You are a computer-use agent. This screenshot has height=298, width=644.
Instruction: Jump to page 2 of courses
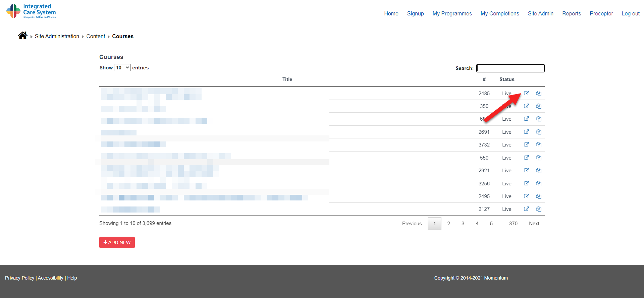(x=449, y=224)
